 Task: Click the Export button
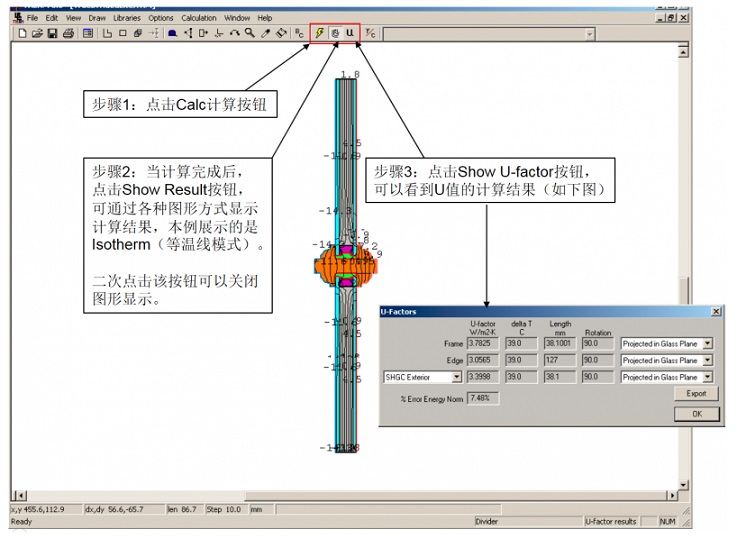[x=695, y=395]
